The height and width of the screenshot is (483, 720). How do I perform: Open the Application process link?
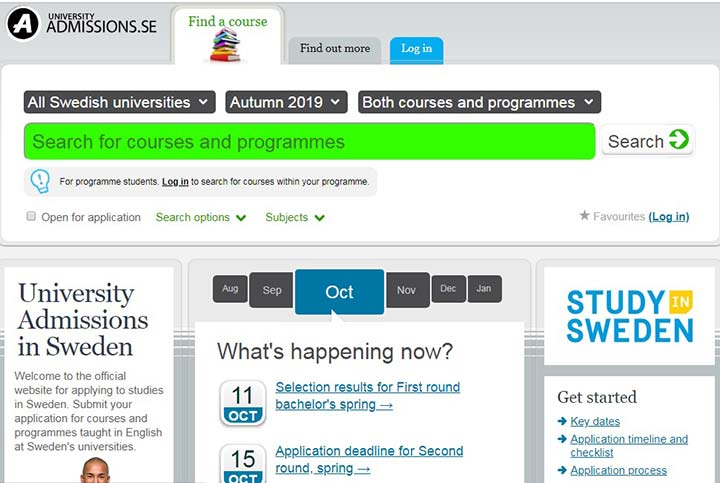pos(618,470)
